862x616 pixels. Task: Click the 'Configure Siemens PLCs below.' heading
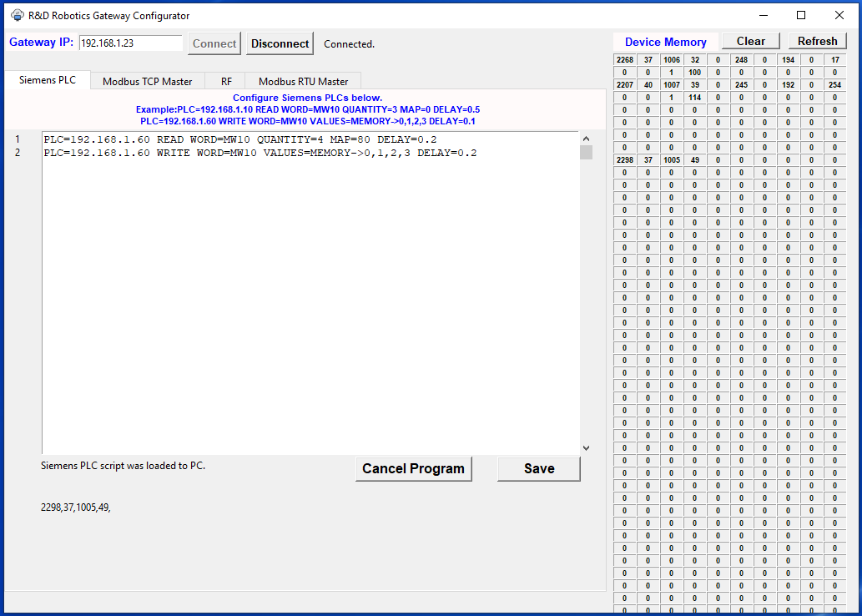pyautogui.click(x=307, y=98)
